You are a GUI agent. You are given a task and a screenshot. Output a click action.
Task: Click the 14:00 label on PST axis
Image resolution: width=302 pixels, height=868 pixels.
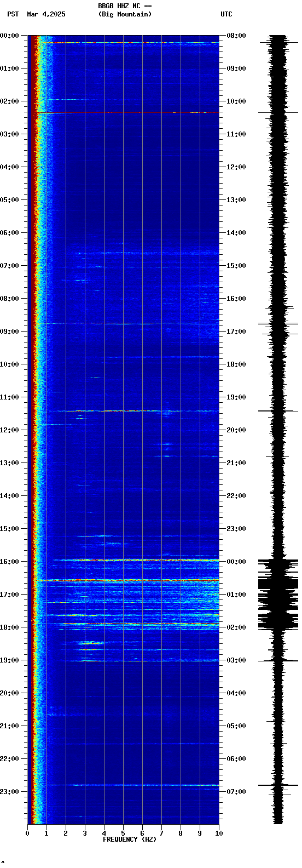(10, 496)
